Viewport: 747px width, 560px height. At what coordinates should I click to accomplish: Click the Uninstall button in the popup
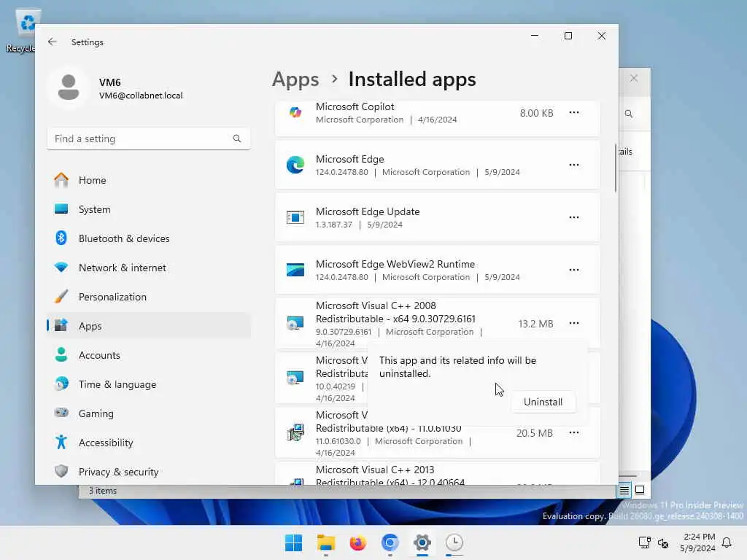click(x=543, y=402)
